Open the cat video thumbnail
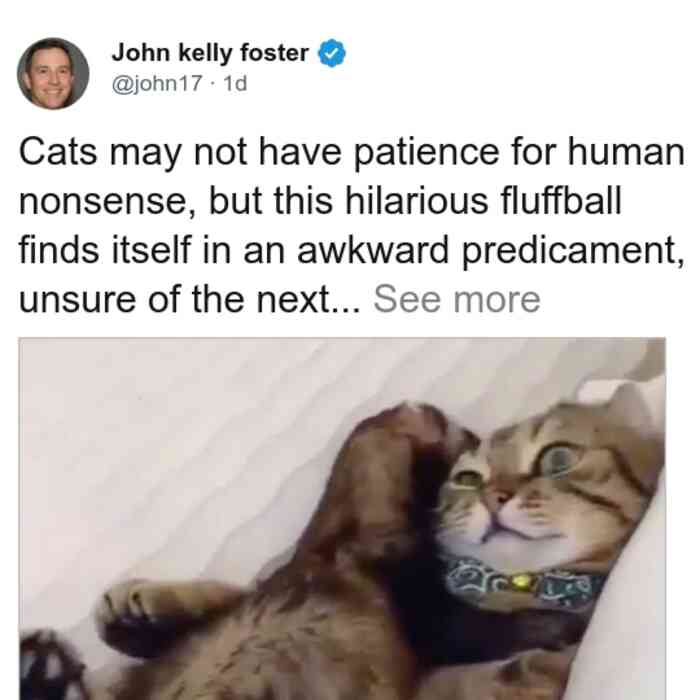This screenshot has width=700, height=700. [x=342, y=519]
